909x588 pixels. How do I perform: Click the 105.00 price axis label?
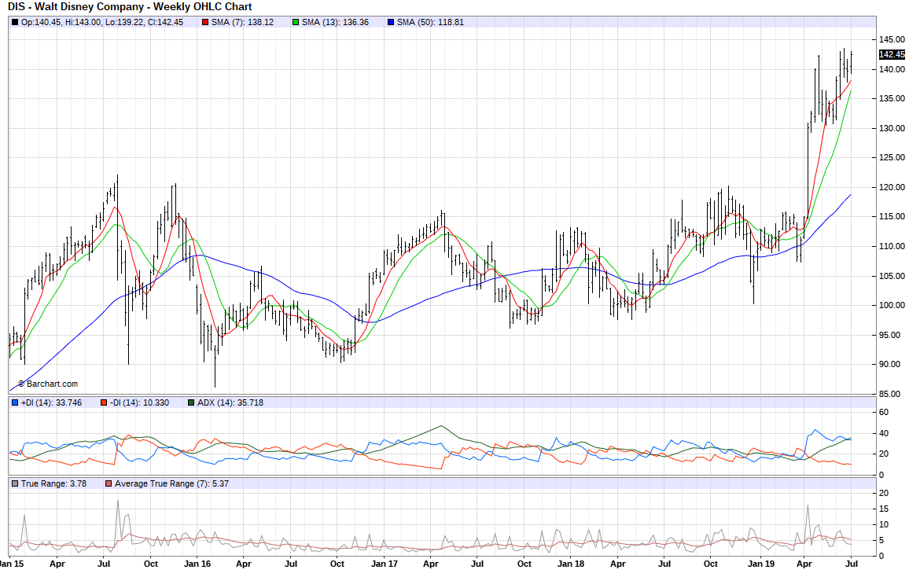point(892,276)
